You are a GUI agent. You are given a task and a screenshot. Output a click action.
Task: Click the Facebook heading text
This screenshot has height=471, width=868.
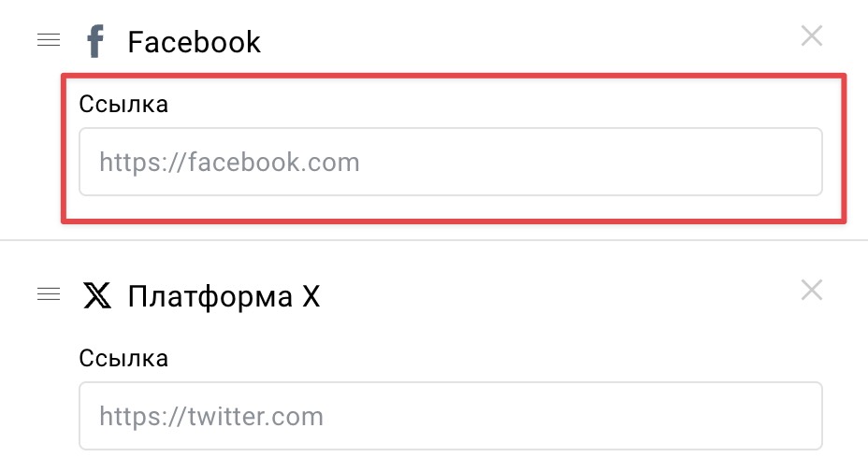[x=194, y=42]
